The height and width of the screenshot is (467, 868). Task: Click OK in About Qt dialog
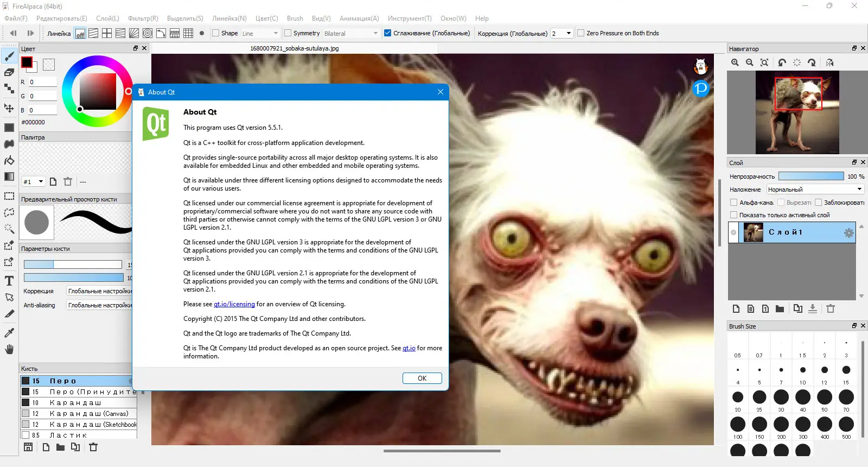(x=422, y=378)
